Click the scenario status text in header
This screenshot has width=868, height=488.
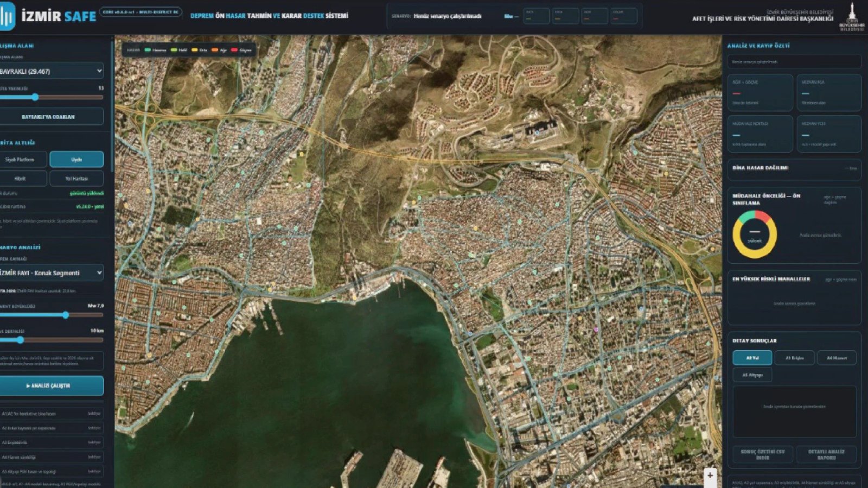448,16
